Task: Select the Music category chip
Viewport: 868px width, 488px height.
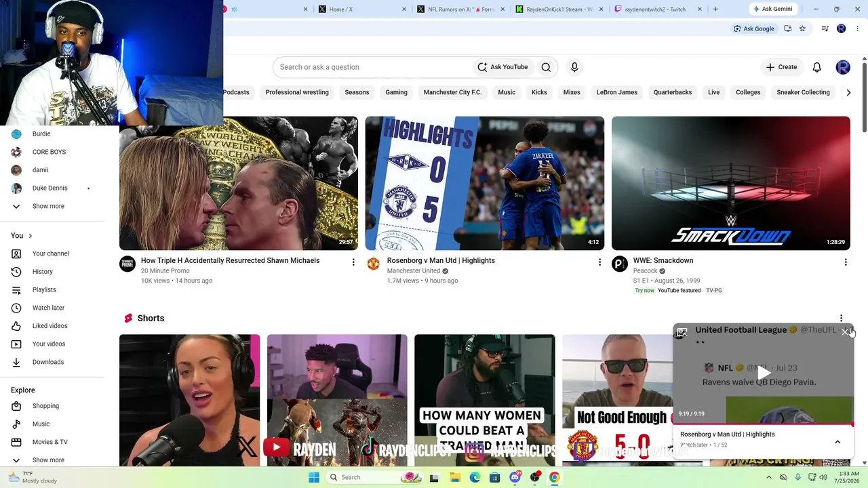Action: click(507, 92)
